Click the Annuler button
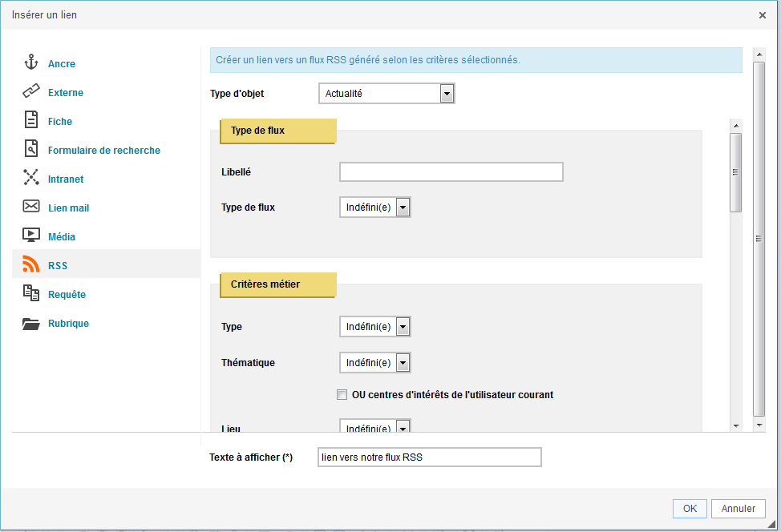Image resolution: width=781 pixels, height=532 pixels. 739,509
